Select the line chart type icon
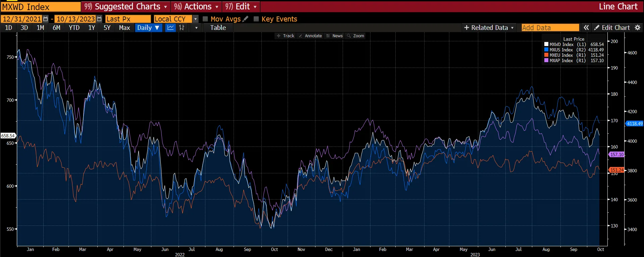 pos(170,28)
